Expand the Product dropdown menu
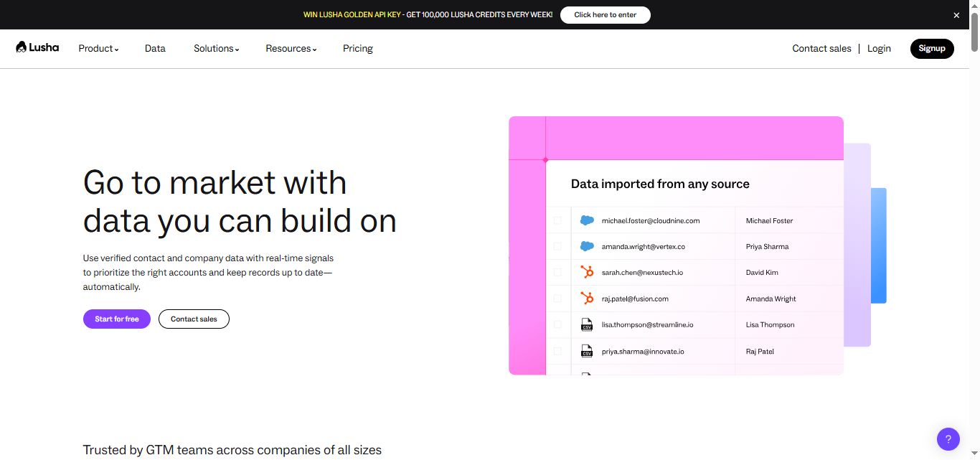 pos(98,48)
